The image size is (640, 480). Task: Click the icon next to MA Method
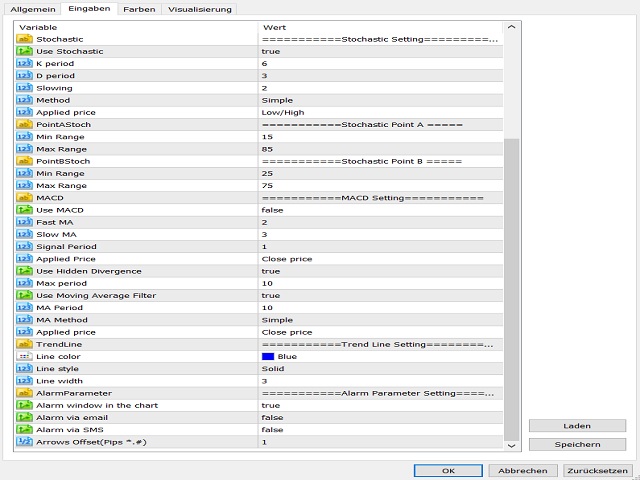pos(25,320)
